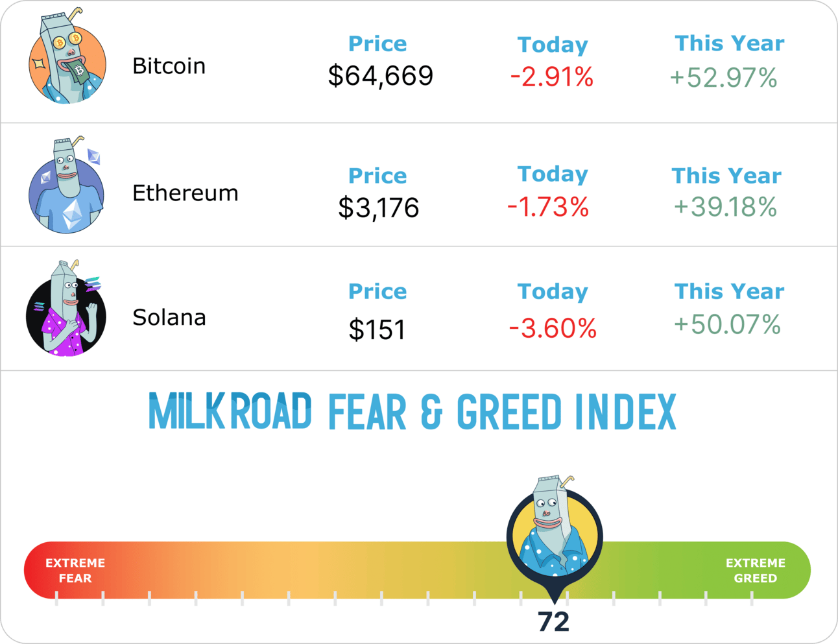Click Ethereum's today change -1.73%

[x=548, y=208]
